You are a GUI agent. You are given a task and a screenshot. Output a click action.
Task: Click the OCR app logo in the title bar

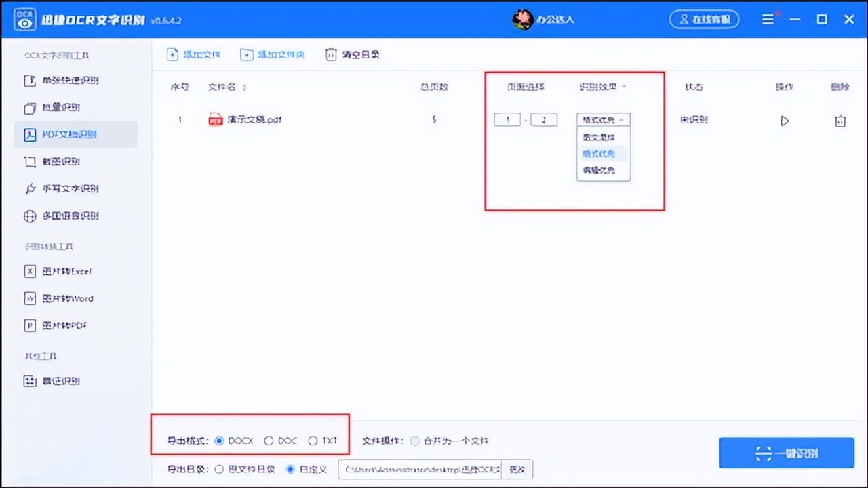(25, 20)
